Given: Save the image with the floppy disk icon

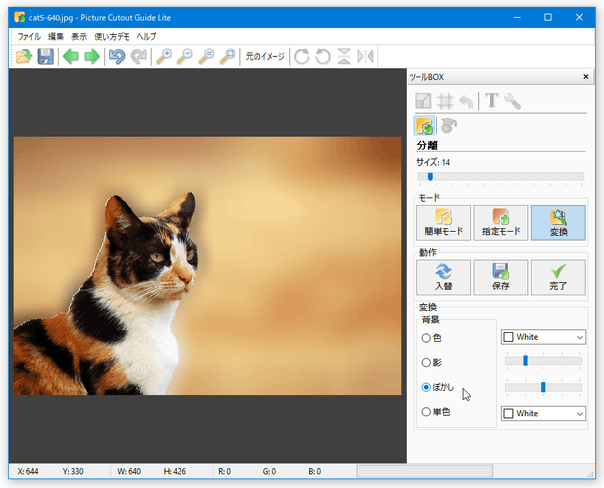Looking at the screenshot, I should tap(45, 57).
